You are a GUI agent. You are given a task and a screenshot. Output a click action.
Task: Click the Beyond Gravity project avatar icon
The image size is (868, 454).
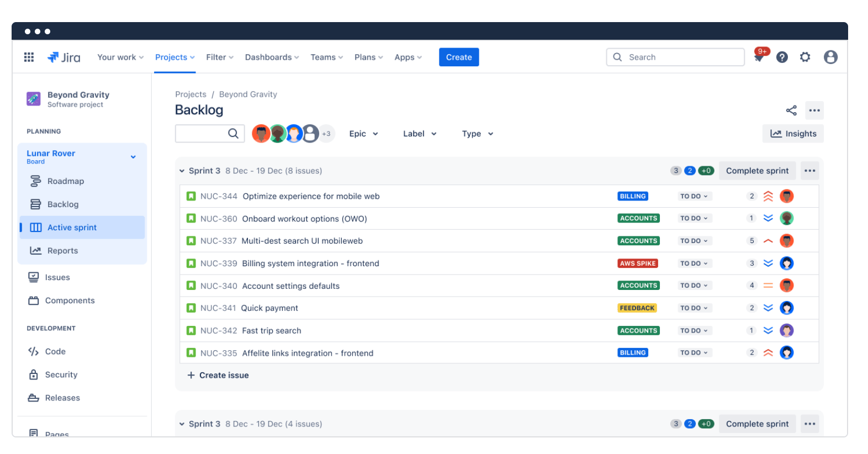coord(33,99)
